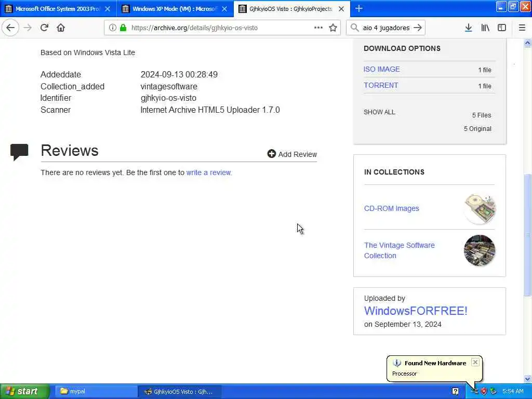The image size is (532, 399).
Task: Click the identifier 'gjhkyio-os-visto' text
Action: (x=168, y=98)
